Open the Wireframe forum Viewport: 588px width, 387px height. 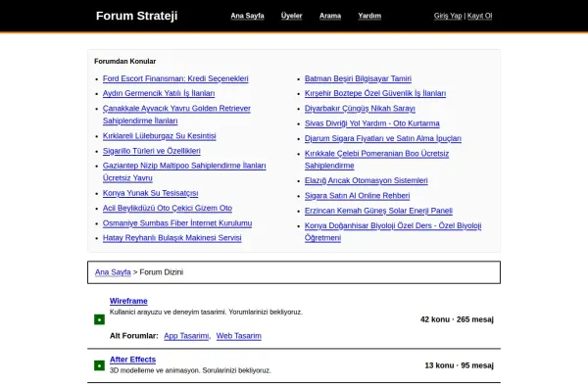pos(128,301)
